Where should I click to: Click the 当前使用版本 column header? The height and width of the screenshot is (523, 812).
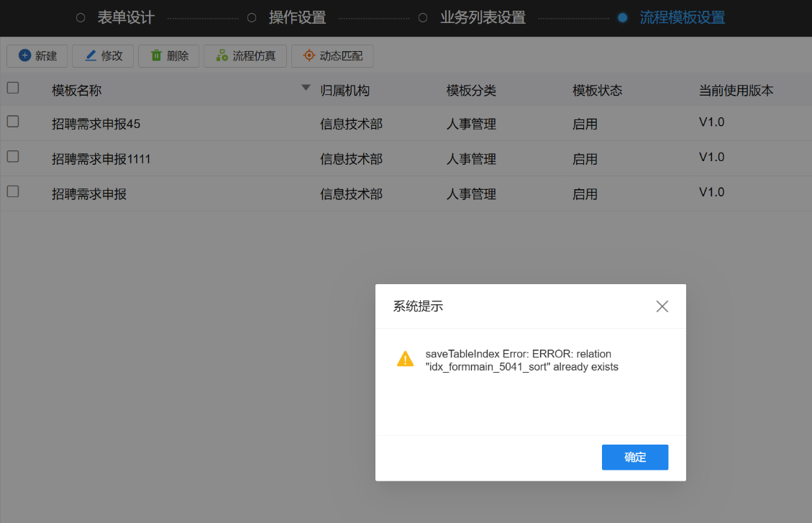click(736, 91)
